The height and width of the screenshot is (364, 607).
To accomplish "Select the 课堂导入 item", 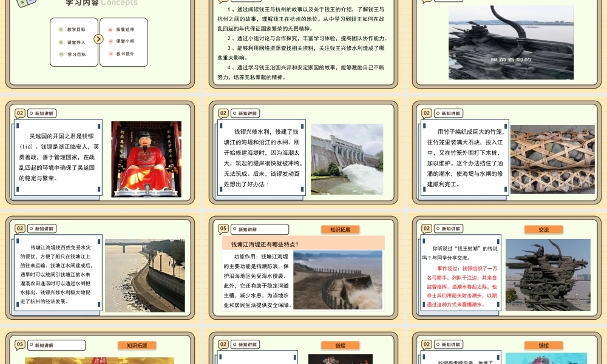I will pos(76,42).
